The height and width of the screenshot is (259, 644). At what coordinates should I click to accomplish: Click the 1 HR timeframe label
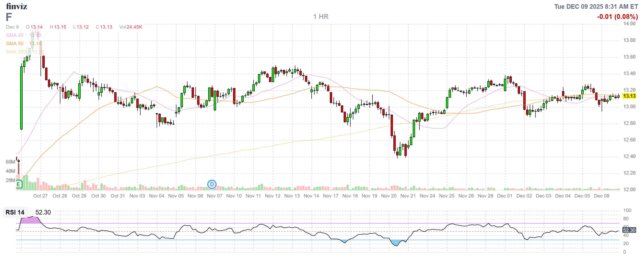[x=321, y=17]
